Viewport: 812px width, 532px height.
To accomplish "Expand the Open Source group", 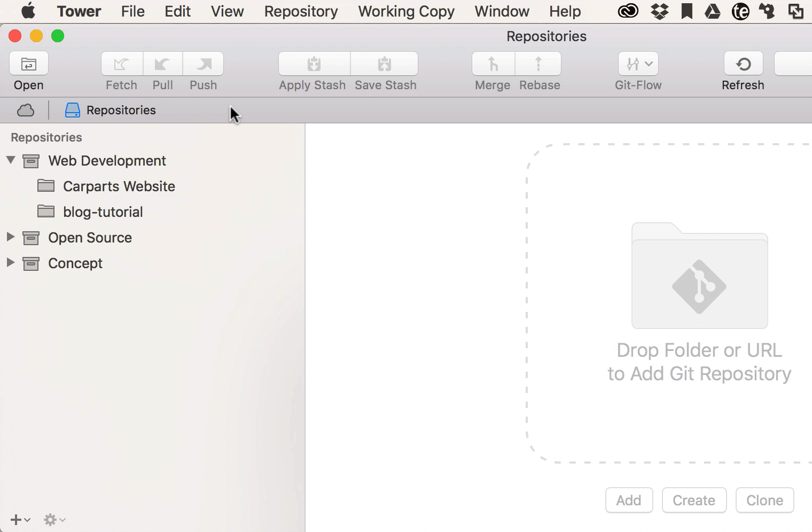I will click(10, 237).
